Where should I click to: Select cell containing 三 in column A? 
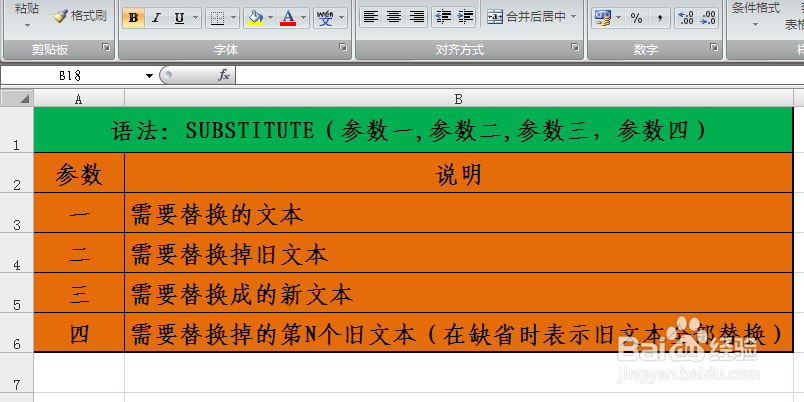(x=79, y=293)
